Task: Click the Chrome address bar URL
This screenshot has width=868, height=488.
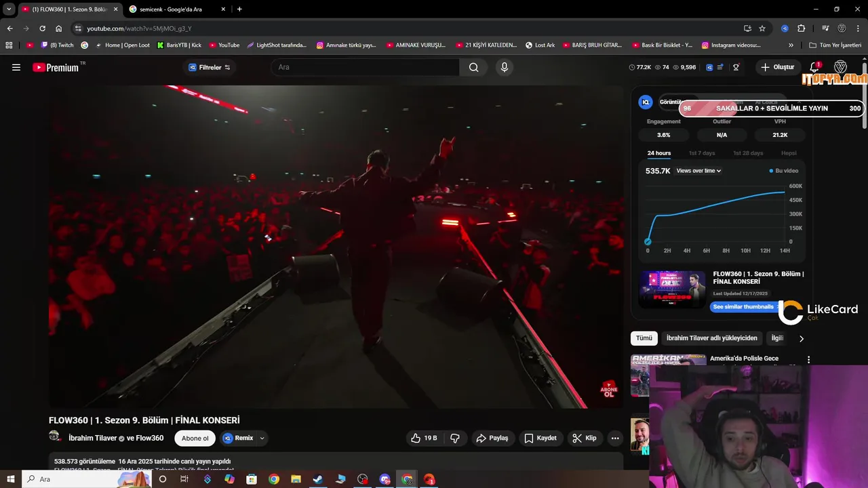Action: coord(139,28)
